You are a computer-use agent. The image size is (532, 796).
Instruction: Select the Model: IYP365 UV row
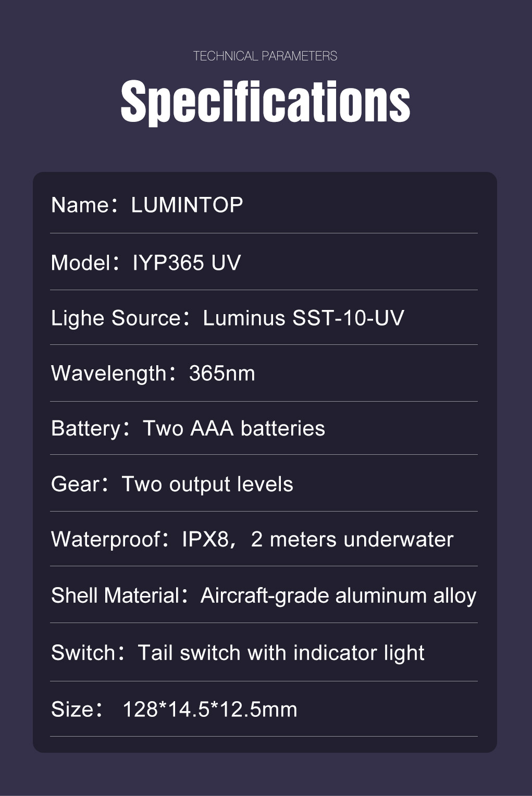click(x=264, y=262)
